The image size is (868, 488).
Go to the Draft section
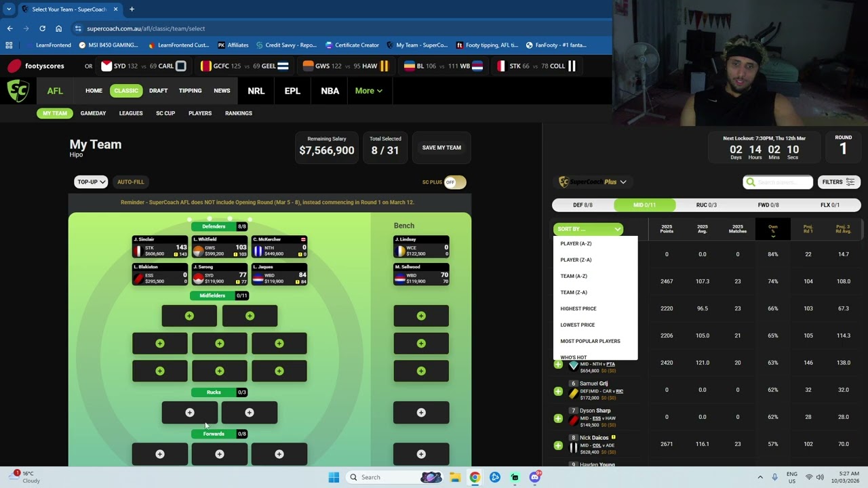(x=158, y=91)
